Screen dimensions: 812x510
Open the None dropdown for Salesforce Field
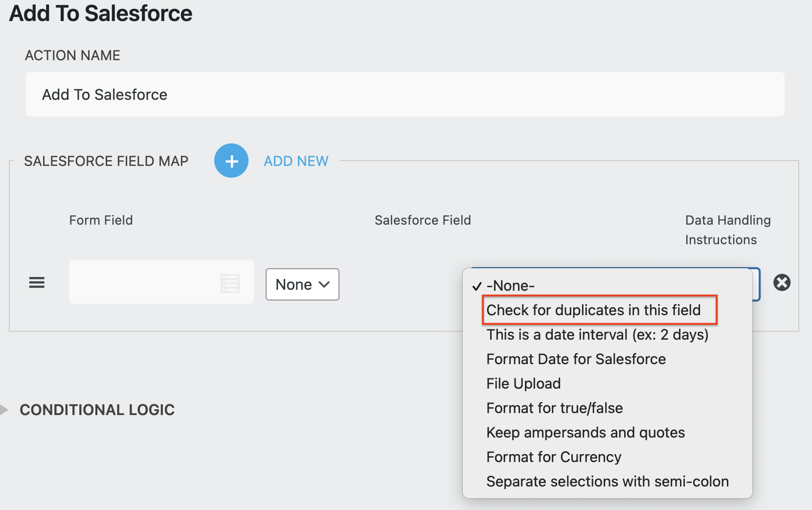[302, 284]
